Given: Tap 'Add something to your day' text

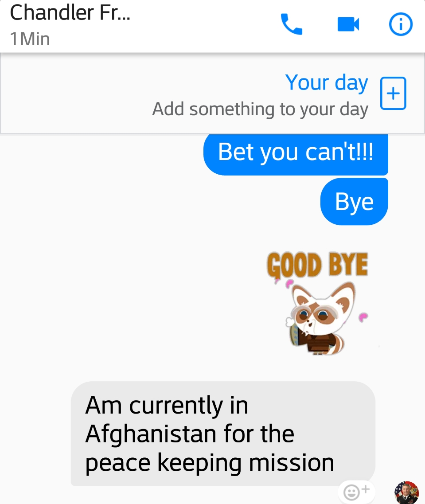Looking at the screenshot, I should [x=260, y=109].
